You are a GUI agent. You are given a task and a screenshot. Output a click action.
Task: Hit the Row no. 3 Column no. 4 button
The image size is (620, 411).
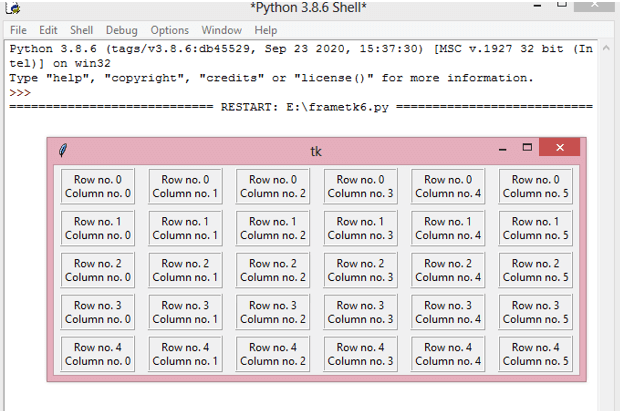click(448, 312)
